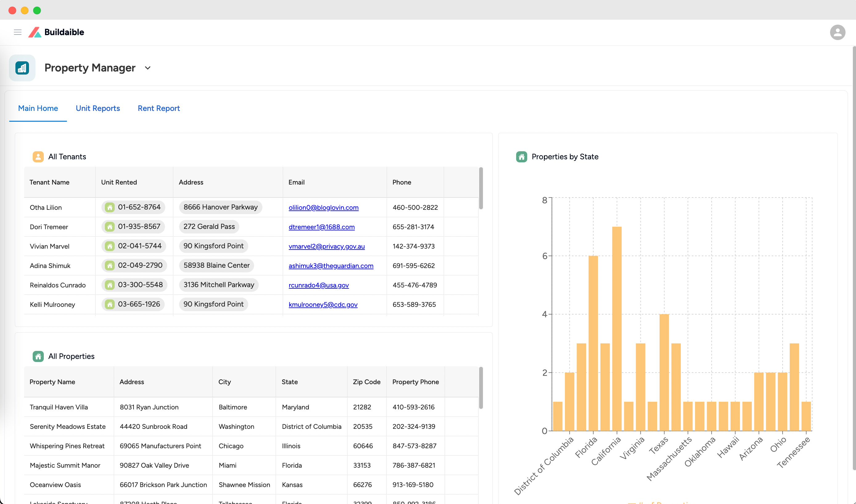856x504 pixels.
Task: Select tenant name Otha Lilion
Action: (x=46, y=208)
